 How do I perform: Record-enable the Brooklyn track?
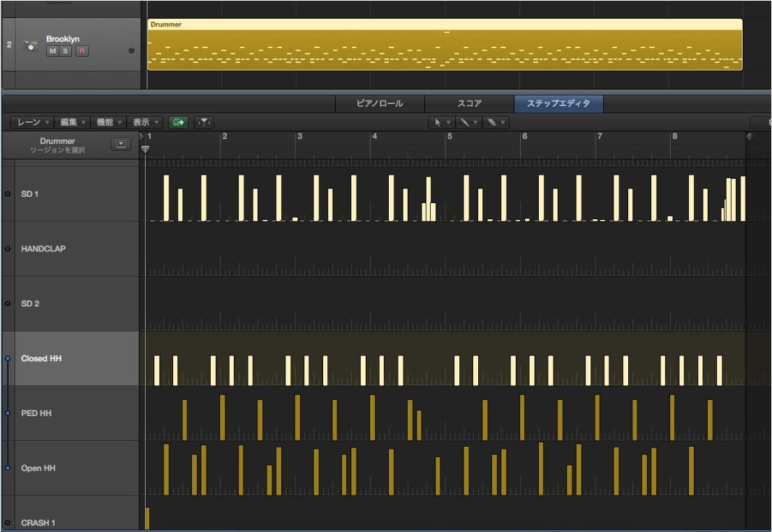[x=82, y=51]
